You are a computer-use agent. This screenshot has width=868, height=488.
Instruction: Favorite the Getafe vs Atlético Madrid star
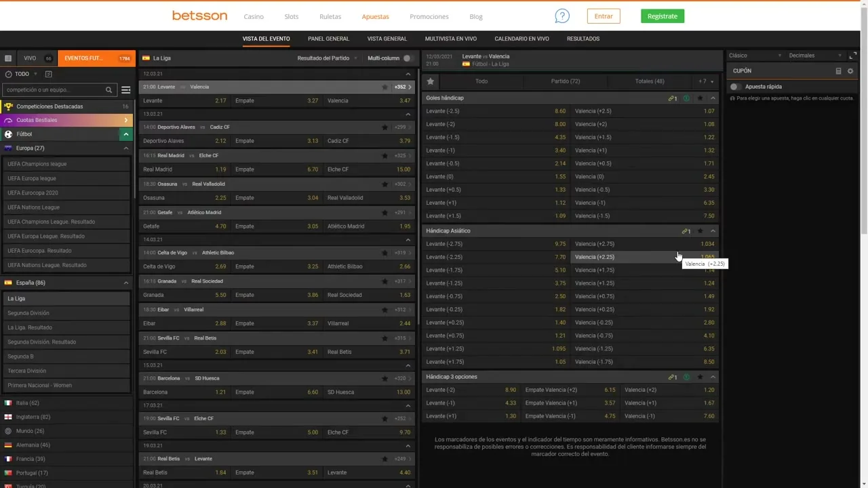[x=385, y=212]
